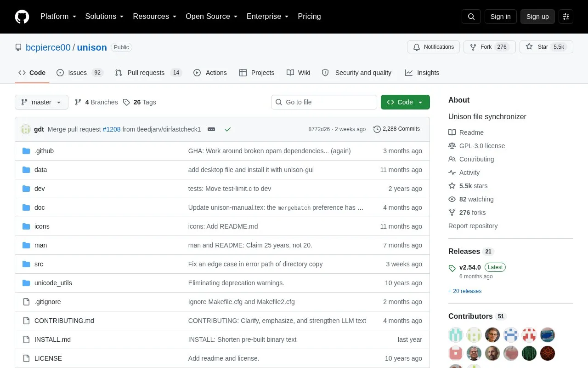Open the 2,288 Commits history
588x368 pixels.
click(x=397, y=129)
